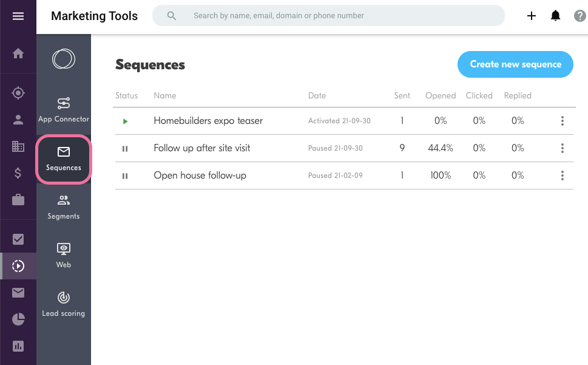Open the companies building icon
The image size is (588, 365).
click(x=18, y=146)
